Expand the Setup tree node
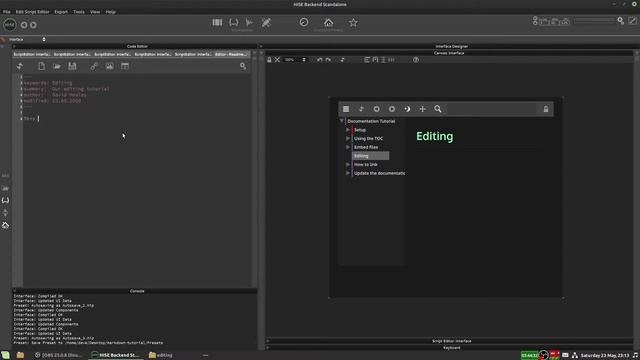 click(x=348, y=130)
